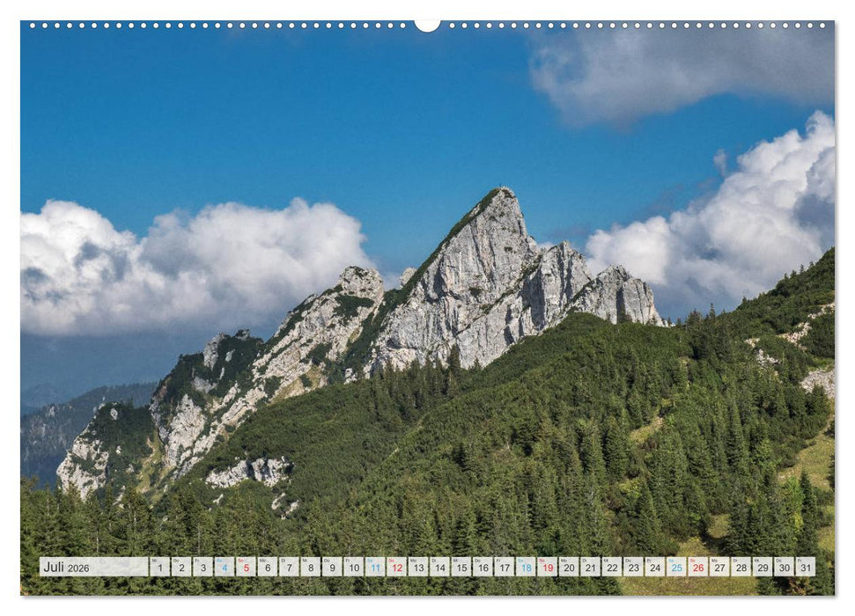
Task: Select the final date 31
Action: pyautogui.click(x=805, y=567)
